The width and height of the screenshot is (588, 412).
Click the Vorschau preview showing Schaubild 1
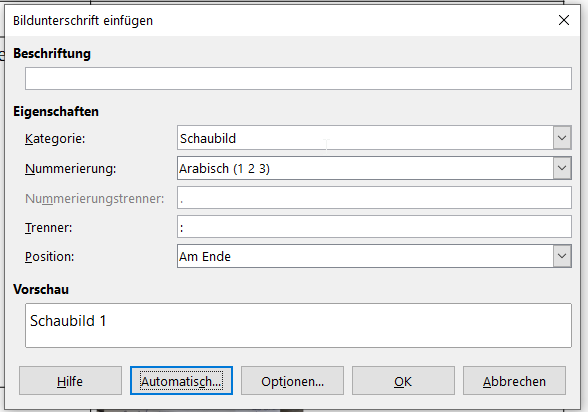(x=298, y=325)
